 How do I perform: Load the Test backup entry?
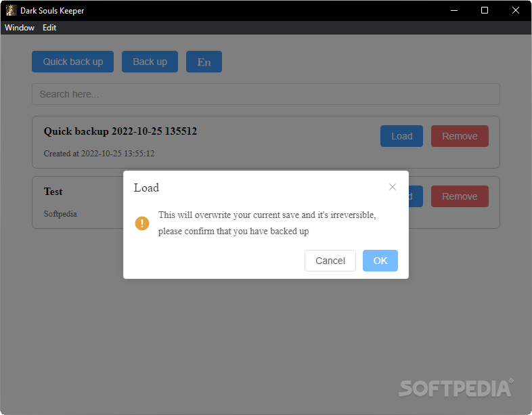(x=416, y=196)
